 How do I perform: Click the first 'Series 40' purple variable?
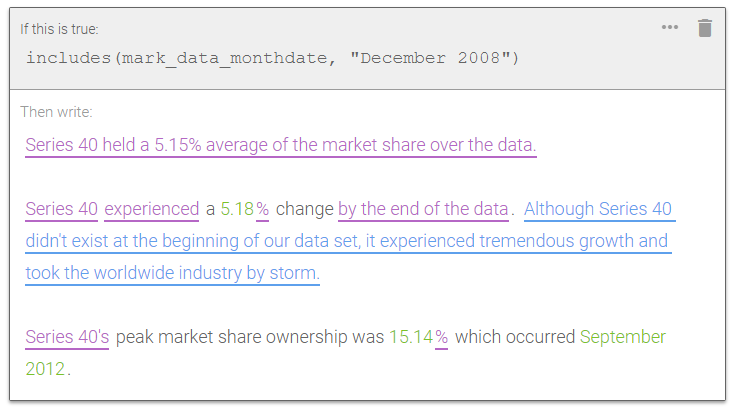[61, 209]
